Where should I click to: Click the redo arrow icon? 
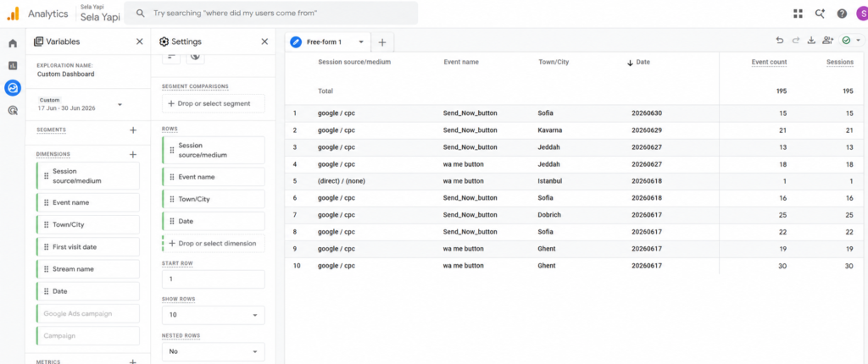(796, 41)
